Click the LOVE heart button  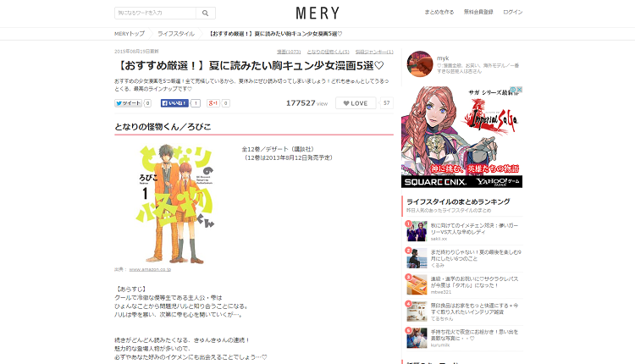click(x=356, y=103)
